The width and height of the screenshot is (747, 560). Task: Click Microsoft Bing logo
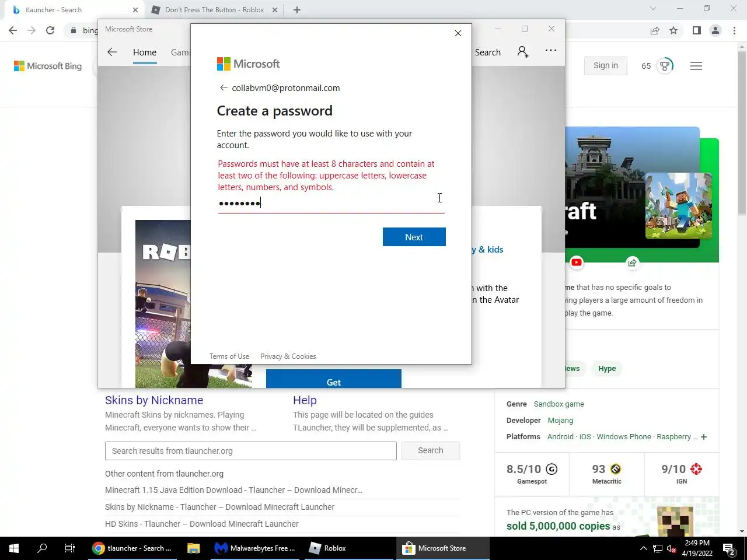(x=48, y=66)
